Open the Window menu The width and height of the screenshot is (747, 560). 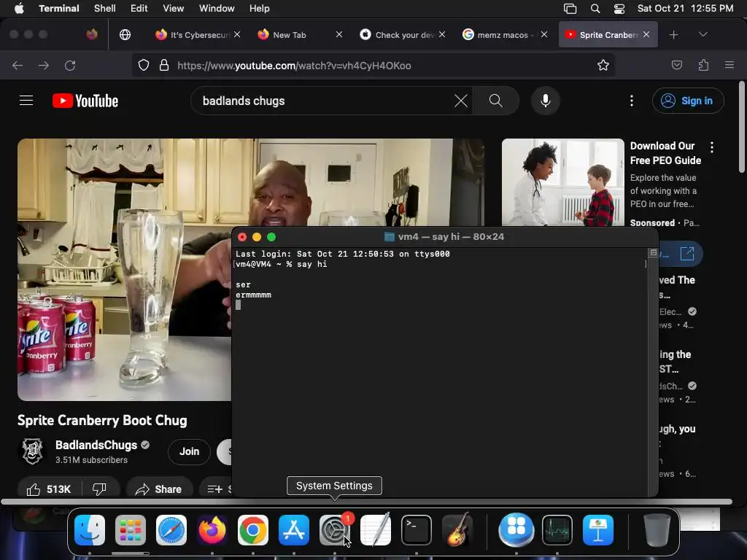(217, 9)
